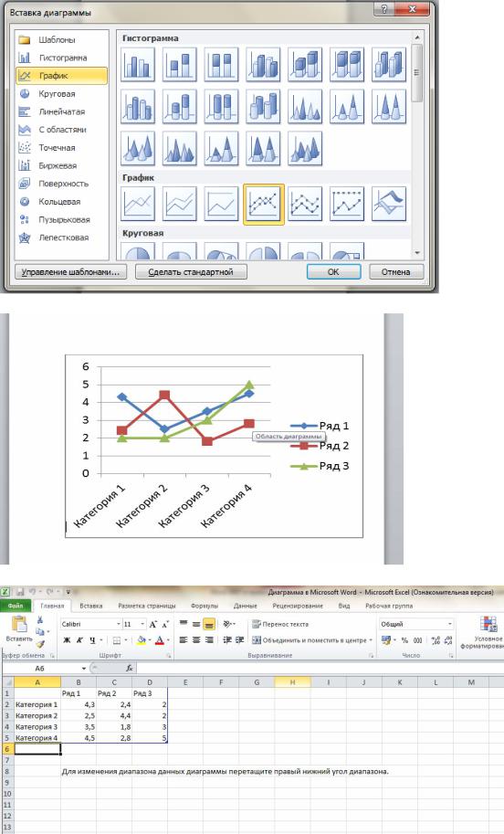Pick the 100% stacked column chart thumbnail

[x=221, y=64]
